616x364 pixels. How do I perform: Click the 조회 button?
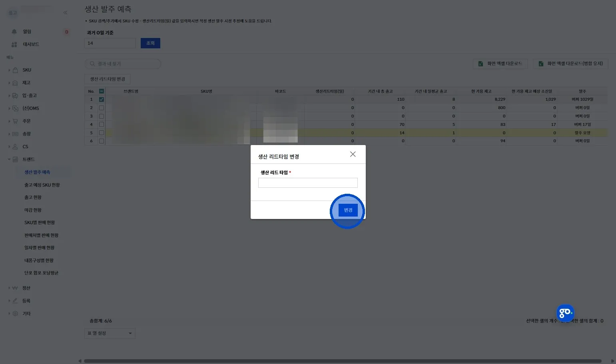tap(150, 43)
